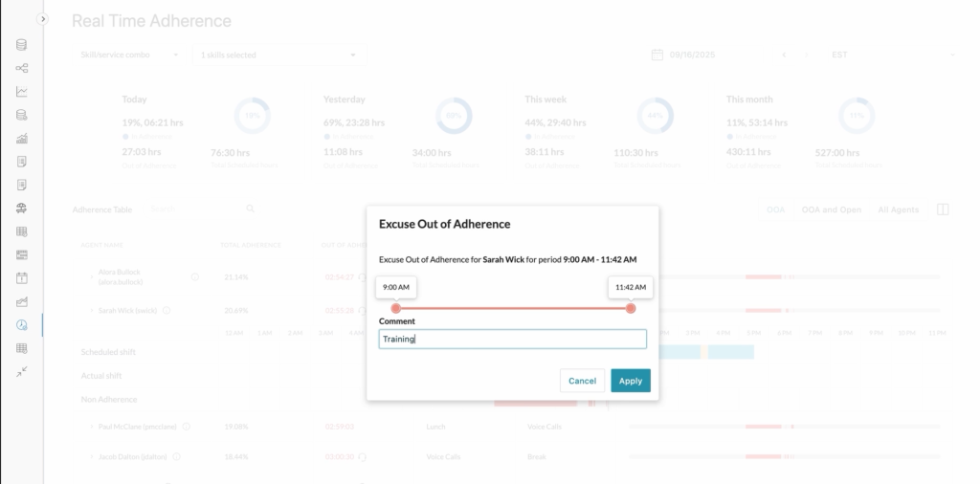980x484 pixels.
Task: Expand the collapsed left sidebar with the arrow
Action: point(42,19)
